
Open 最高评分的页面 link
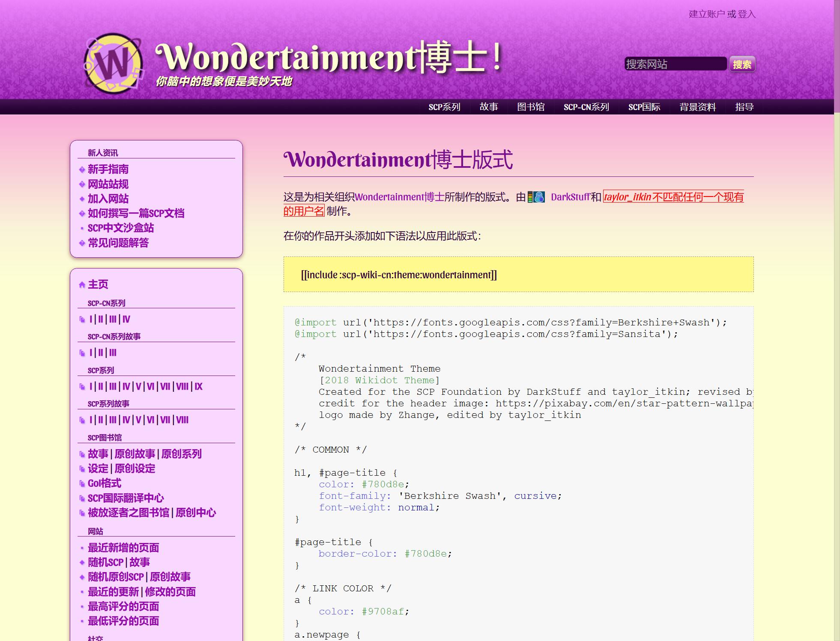click(123, 607)
